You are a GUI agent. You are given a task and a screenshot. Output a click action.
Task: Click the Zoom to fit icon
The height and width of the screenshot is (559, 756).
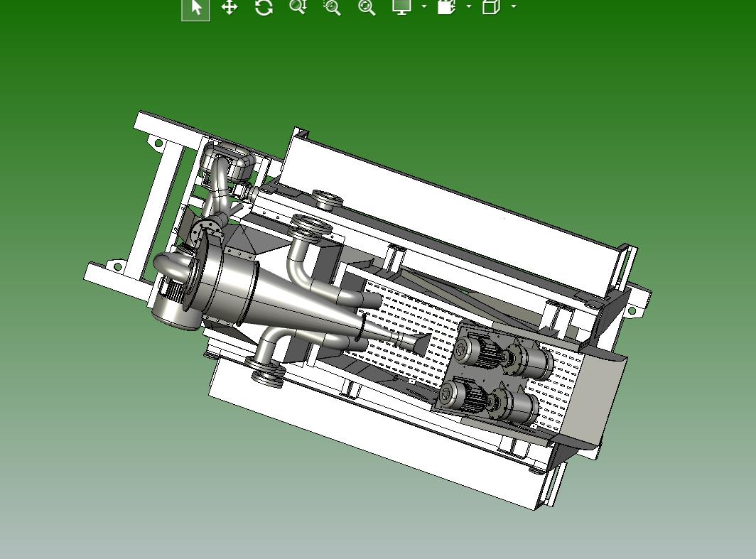click(x=367, y=7)
